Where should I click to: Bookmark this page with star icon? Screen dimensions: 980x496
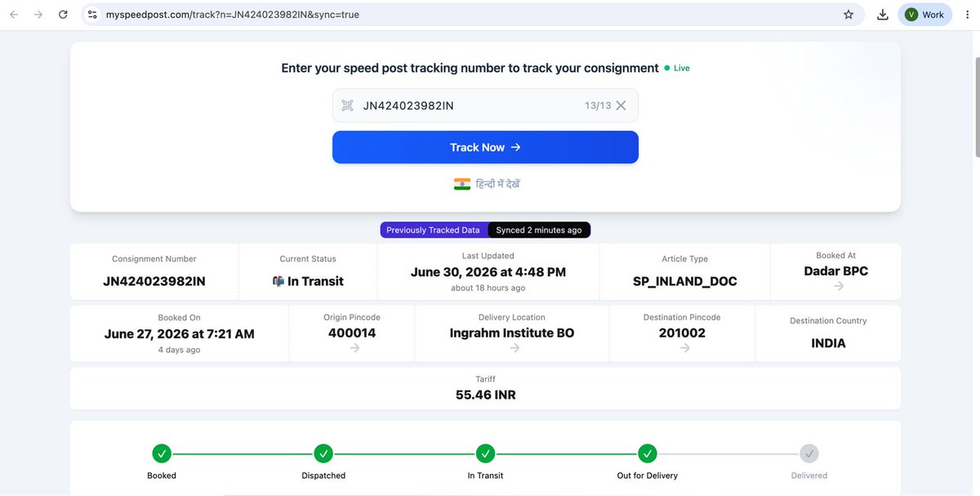849,15
